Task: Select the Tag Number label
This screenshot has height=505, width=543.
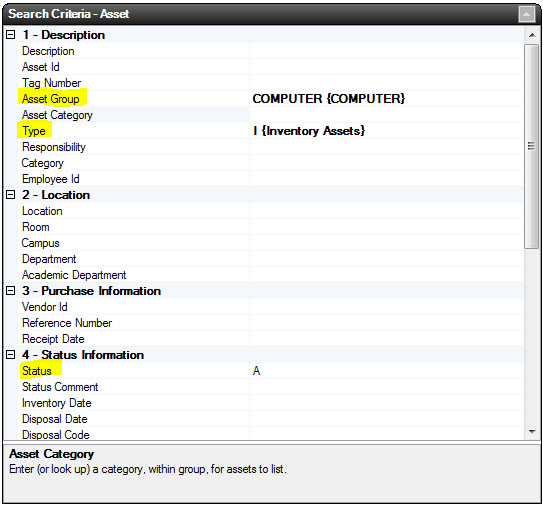Action: pyautogui.click(x=51, y=83)
